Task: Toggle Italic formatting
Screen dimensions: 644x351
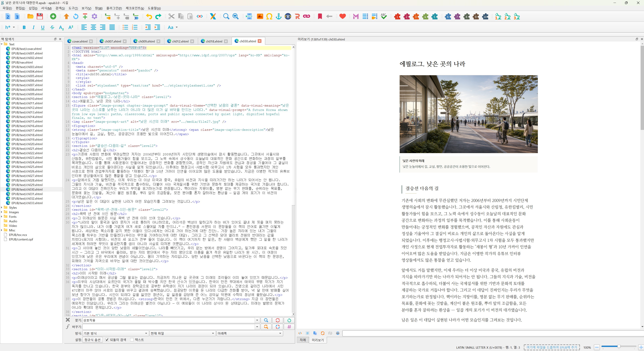Action: tap(34, 28)
